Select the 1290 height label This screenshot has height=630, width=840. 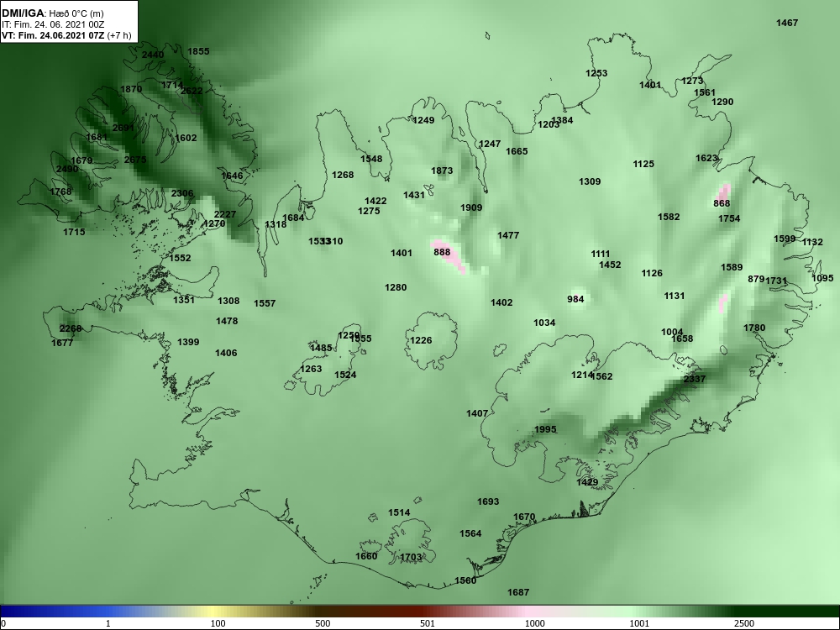click(722, 102)
